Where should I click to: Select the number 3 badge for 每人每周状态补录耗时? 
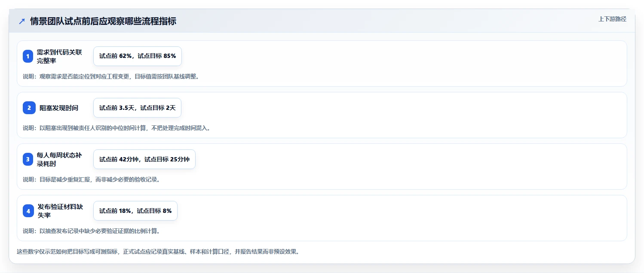click(x=28, y=159)
